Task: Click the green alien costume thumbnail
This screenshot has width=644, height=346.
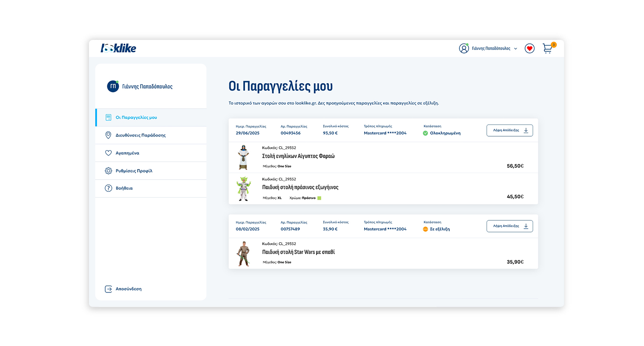Action: [x=243, y=189]
